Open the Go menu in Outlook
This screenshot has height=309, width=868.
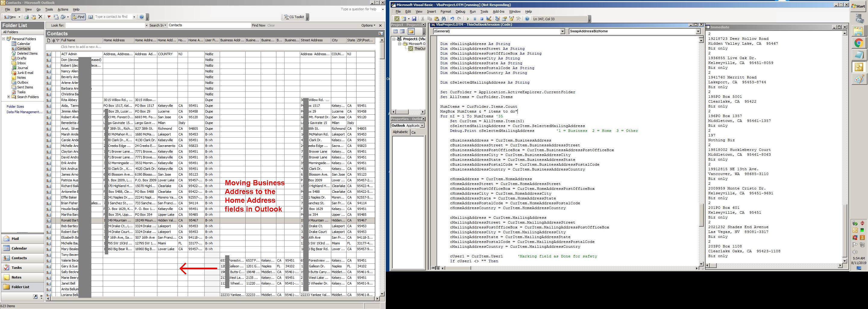(x=38, y=9)
